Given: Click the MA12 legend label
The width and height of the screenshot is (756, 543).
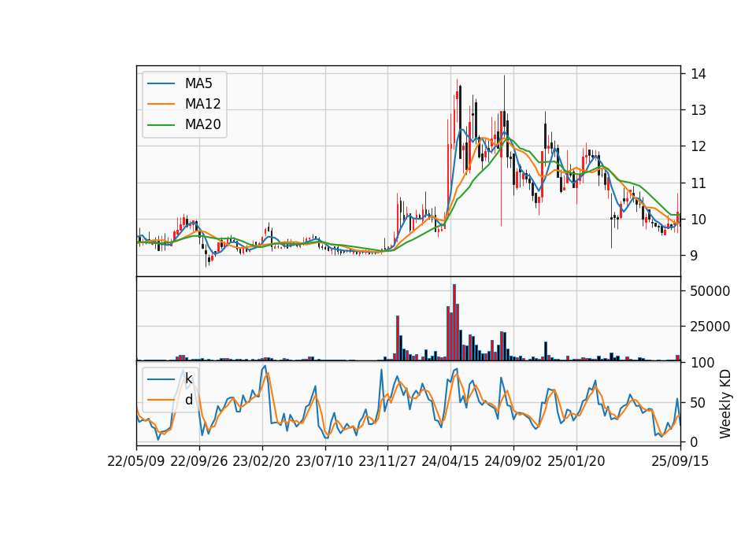Looking at the screenshot, I should (202, 104).
